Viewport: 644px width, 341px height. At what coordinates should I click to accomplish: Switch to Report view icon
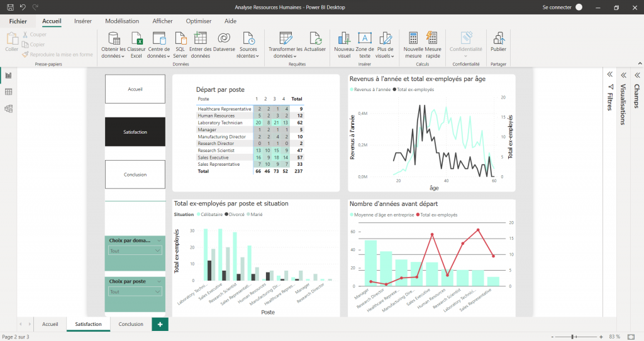click(x=8, y=75)
